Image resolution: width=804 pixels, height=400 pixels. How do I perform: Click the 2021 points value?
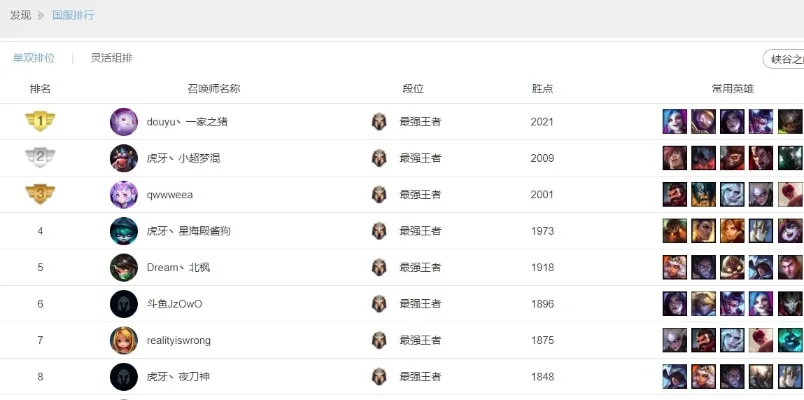pos(542,122)
